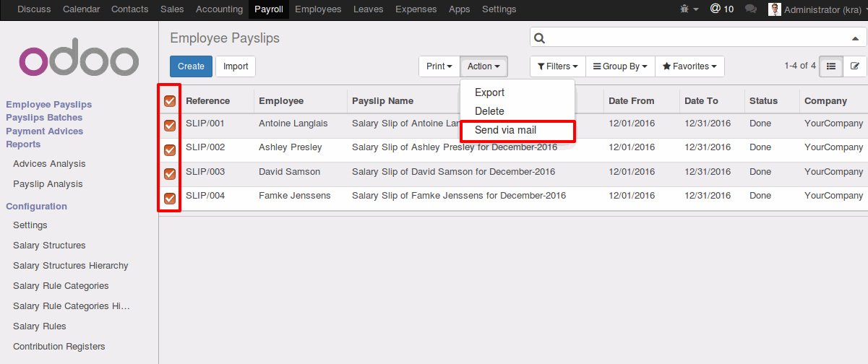The width and height of the screenshot is (868, 364).
Task: Collapse the Action dropdown button
Action: pyautogui.click(x=484, y=66)
